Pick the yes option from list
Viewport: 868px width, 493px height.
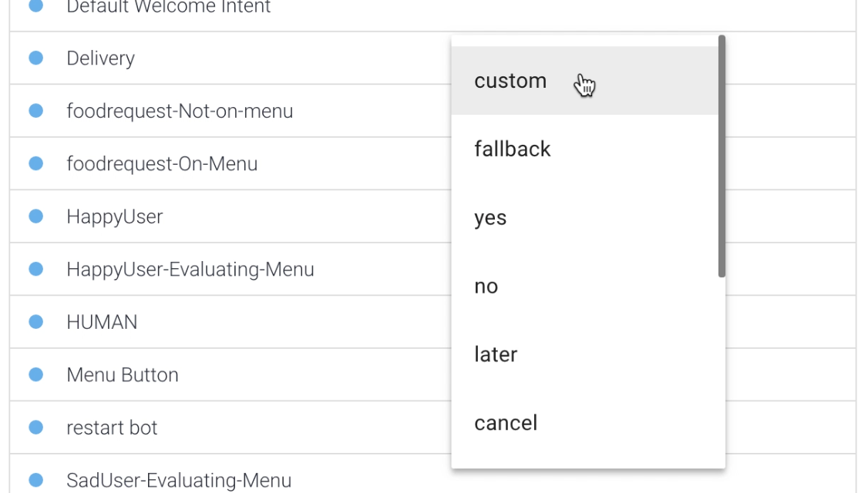pyautogui.click(x=490, y=218)
